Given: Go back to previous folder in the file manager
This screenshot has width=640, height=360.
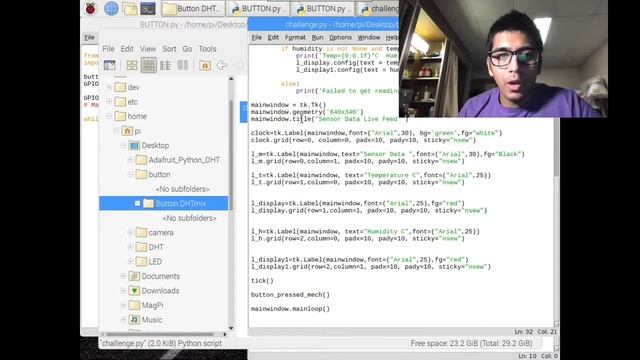Looking at the screenshot, I should 222,65.
